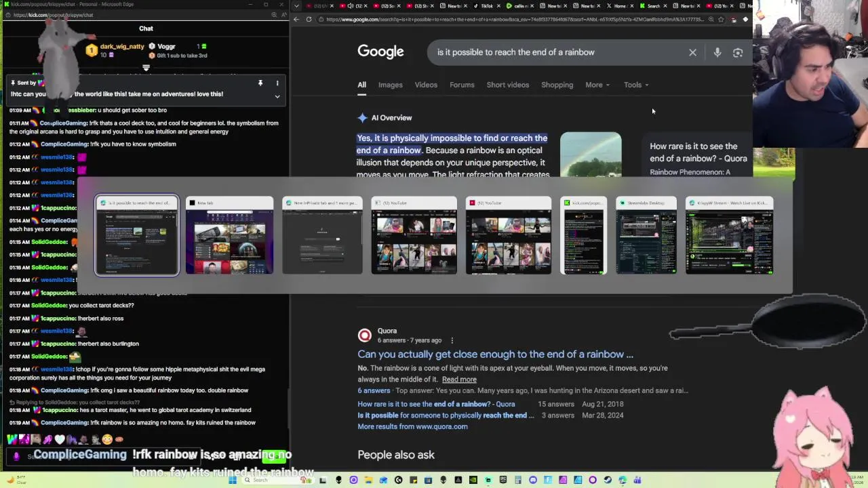The image size is (868, 488).
Task: Collapse the pinned chat message chevron
Action: click(x=277, y=96)
